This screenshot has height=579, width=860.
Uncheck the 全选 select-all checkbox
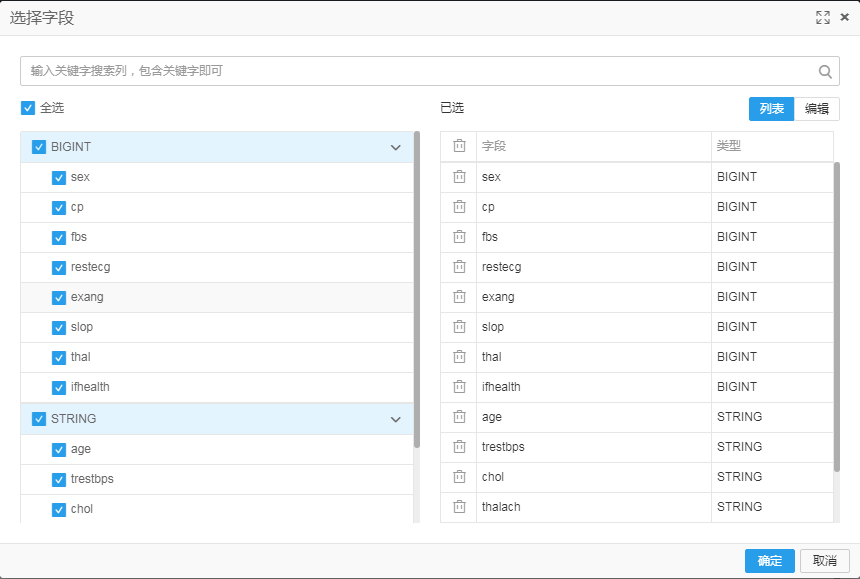28,108
